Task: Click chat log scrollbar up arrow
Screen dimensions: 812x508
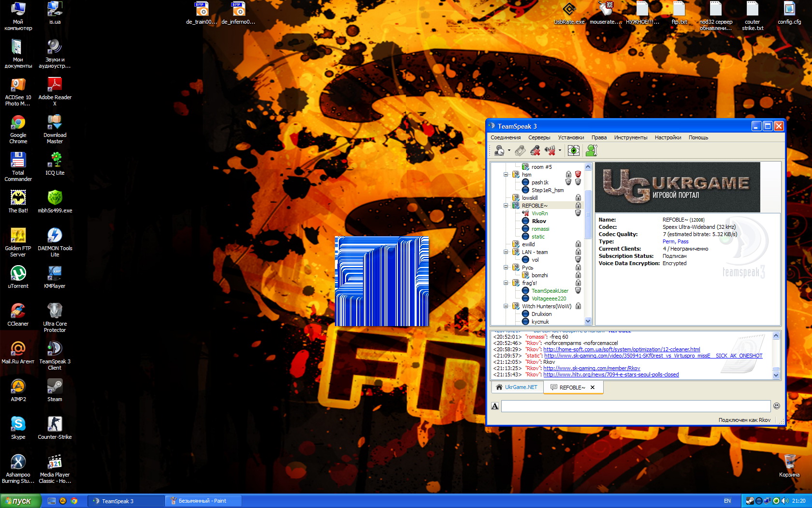Action: click(776, 335)
